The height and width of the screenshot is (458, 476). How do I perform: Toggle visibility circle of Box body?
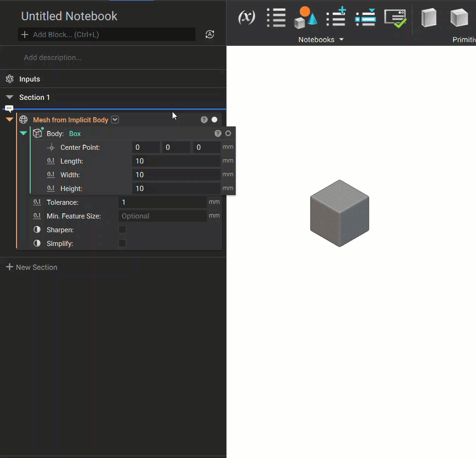pos(228,133)
